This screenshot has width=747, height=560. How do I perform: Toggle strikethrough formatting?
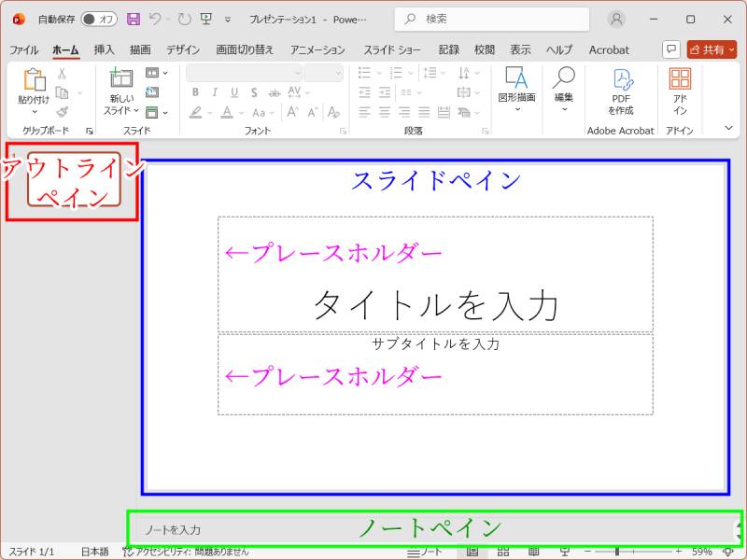(x=273, y=91)
